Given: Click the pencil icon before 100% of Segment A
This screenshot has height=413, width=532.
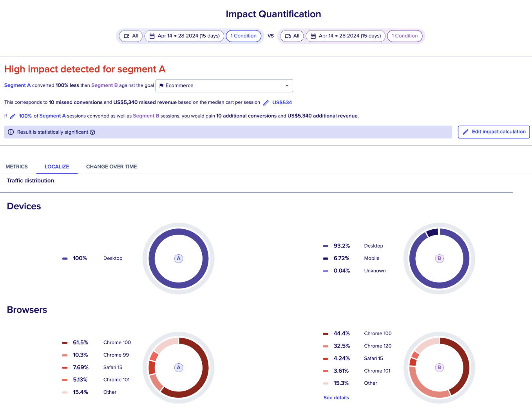Looking at the screenshot, I should coord(13,116).
